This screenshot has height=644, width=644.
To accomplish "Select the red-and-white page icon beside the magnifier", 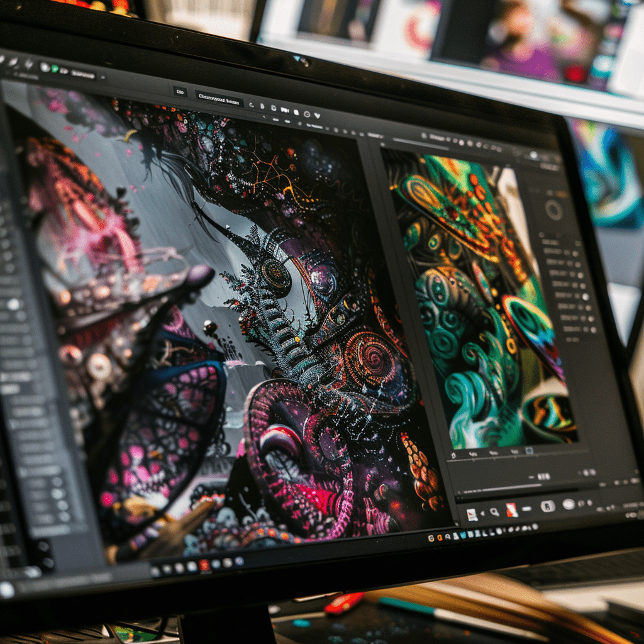I will coord(512,510).
